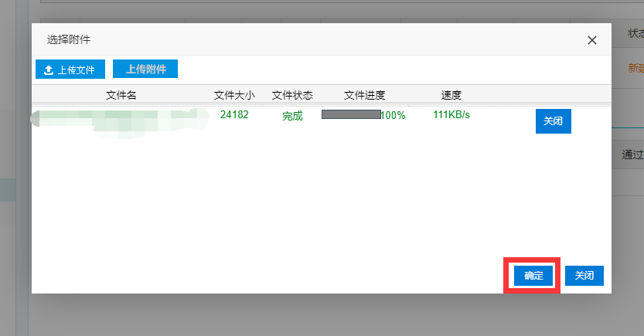Select the blurred uploaded file name
This screenshot has height=336, width=644.
[x=120, y=118]
